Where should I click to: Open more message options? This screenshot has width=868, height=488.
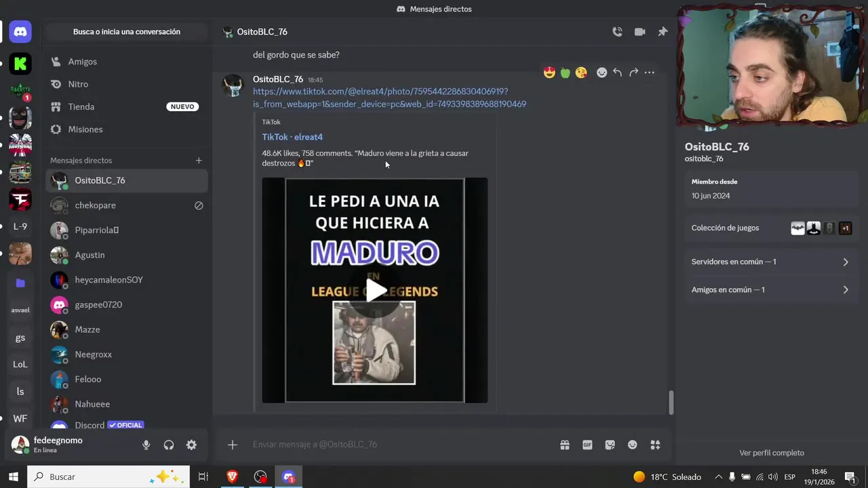(x=649, y=73)
